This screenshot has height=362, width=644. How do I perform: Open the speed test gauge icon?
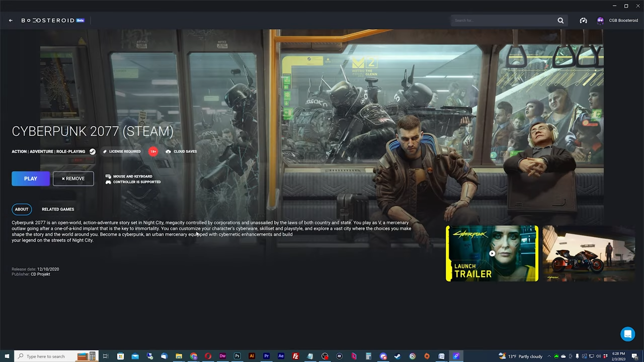click(x=583, y=21)
